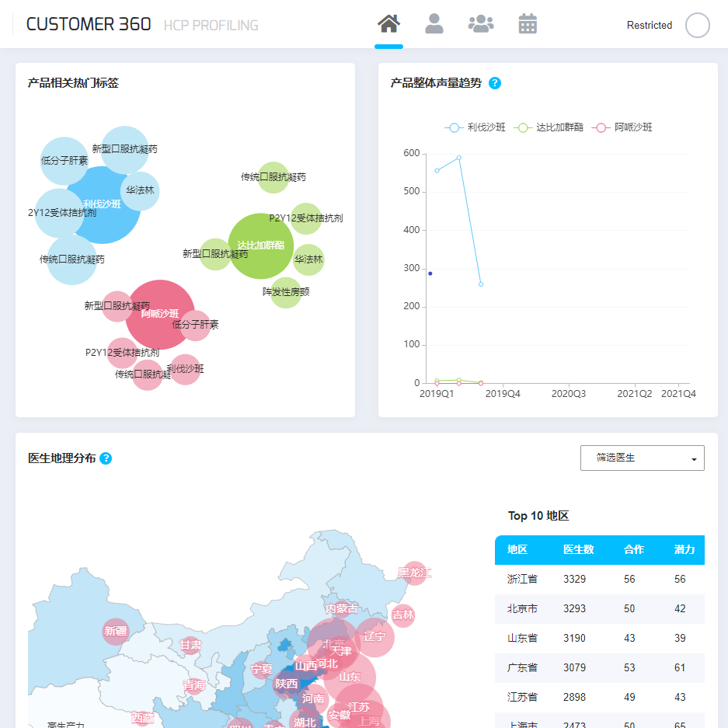Click the 黑龙江 marker on the map
The width and height of the screenshot is (728, 728).
click(414, 573)
